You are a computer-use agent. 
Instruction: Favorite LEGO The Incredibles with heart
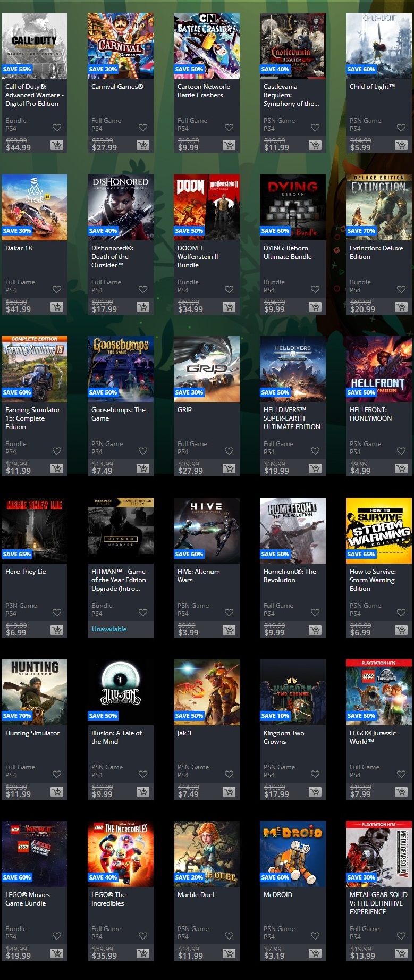pos(143,936)
